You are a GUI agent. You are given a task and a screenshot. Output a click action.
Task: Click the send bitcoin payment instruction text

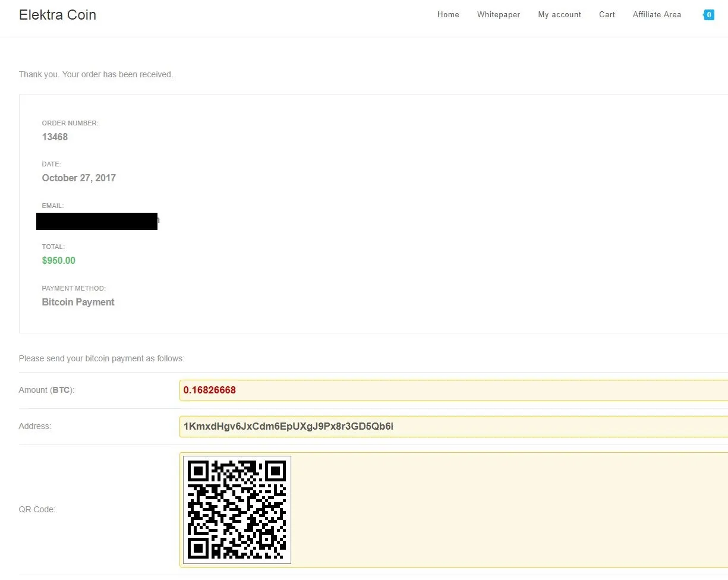pos(102,359)
